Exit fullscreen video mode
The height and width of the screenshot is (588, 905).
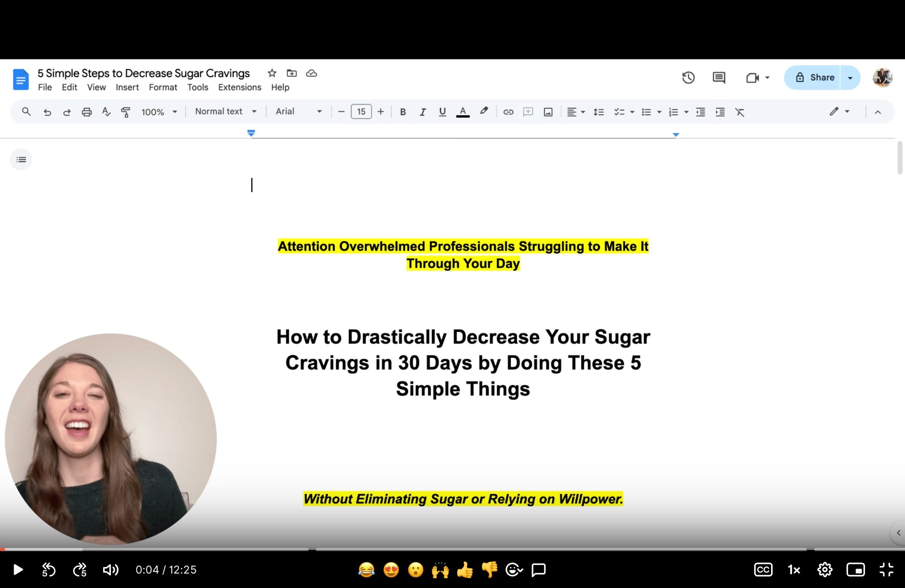[887, 570]
